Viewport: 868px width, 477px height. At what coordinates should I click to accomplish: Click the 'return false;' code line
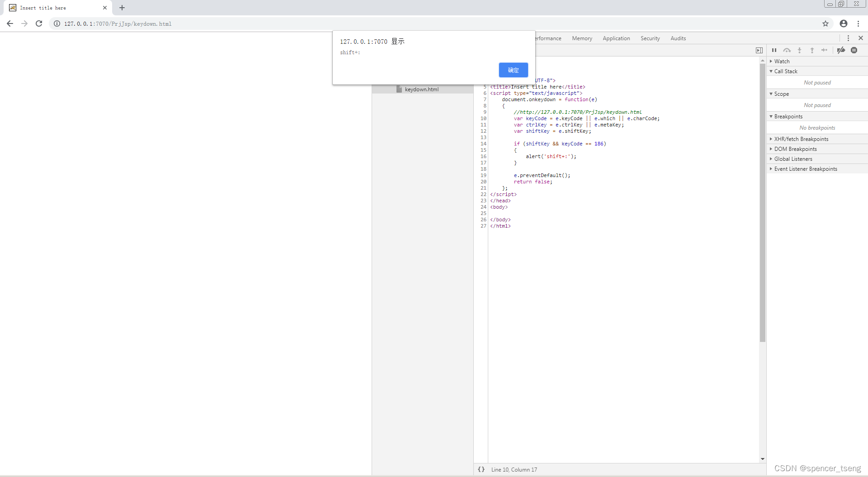tap(533, 182)
